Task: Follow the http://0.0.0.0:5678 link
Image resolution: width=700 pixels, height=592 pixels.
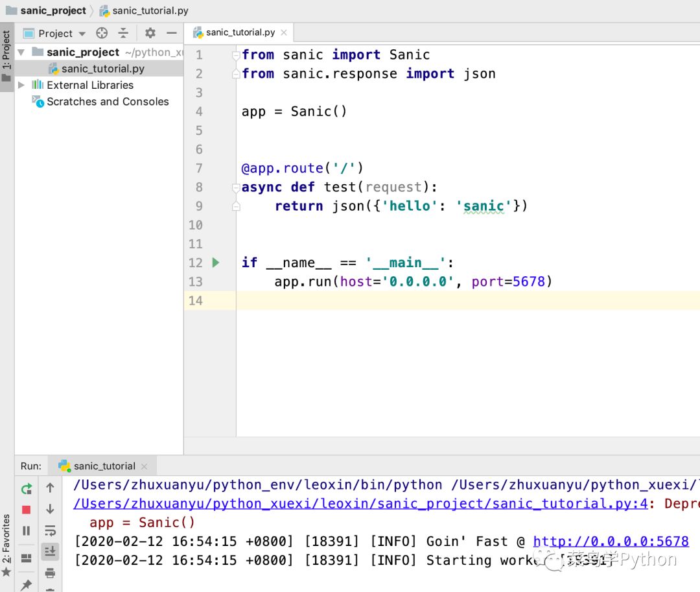Action: pyautogui.click(x=611, y=541)
